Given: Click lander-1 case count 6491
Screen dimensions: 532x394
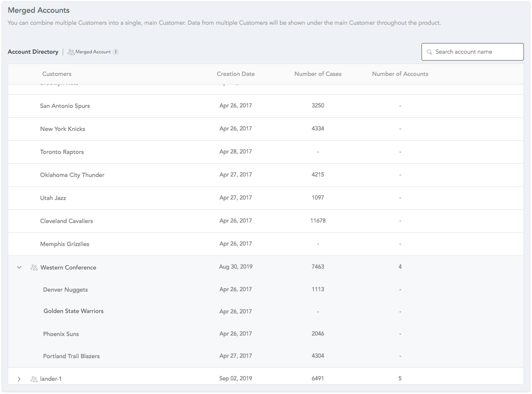Looking at the screenshot, I should click(x=318, y=378).
